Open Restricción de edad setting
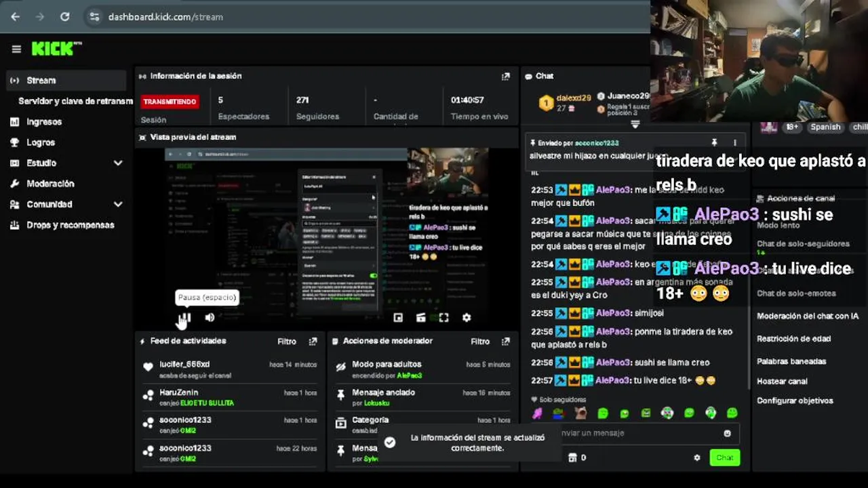Image resolution: width=868 pixels, height=488 pixels. pos(793,339)
